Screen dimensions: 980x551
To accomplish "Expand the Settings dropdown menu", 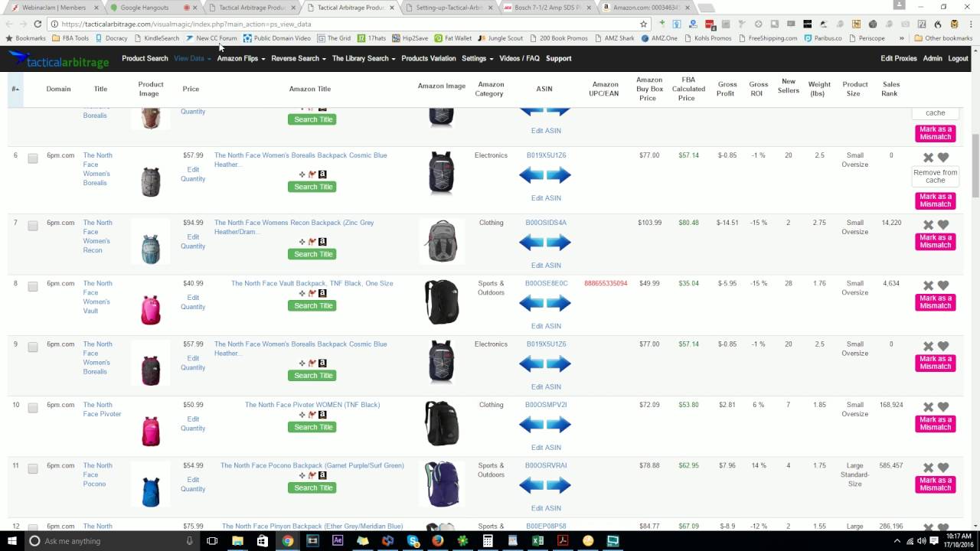I will pyautogui.click(x=477, y=58).
